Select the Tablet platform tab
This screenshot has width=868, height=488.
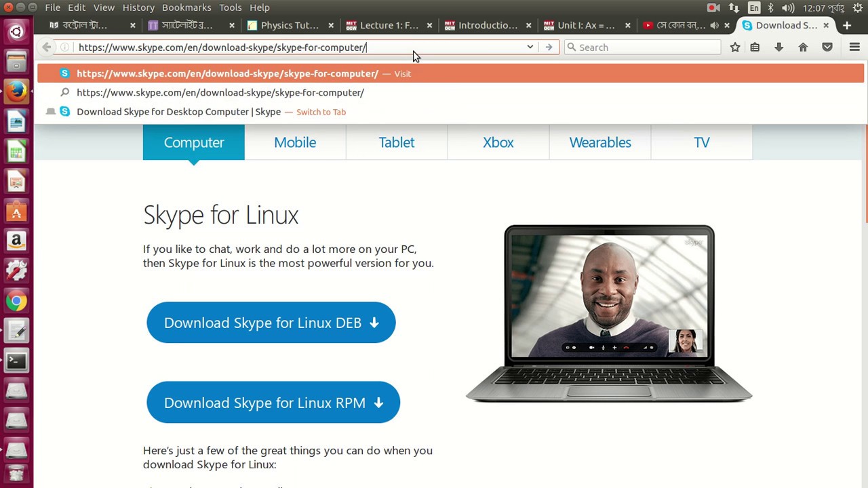click(397, 142)
